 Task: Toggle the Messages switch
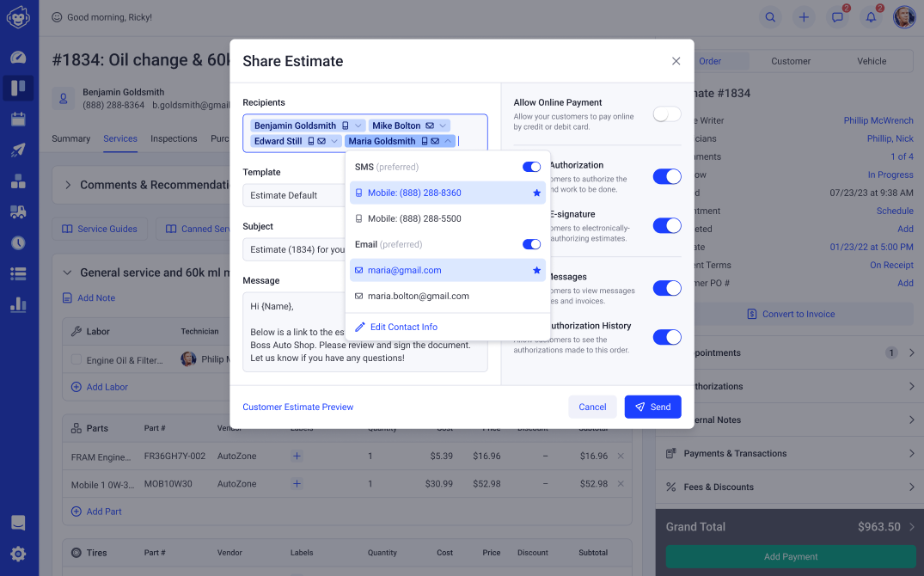coord(667,288)
